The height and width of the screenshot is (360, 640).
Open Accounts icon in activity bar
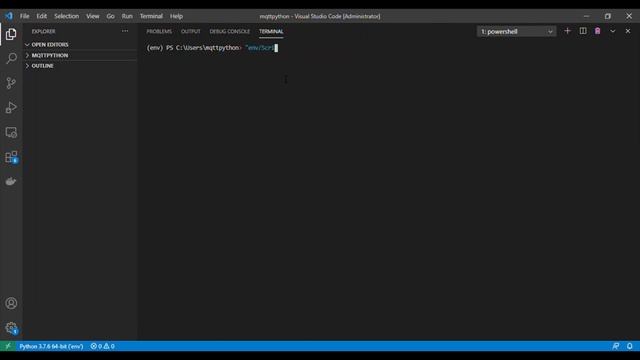pyautogui.click(x=11, y=303)
